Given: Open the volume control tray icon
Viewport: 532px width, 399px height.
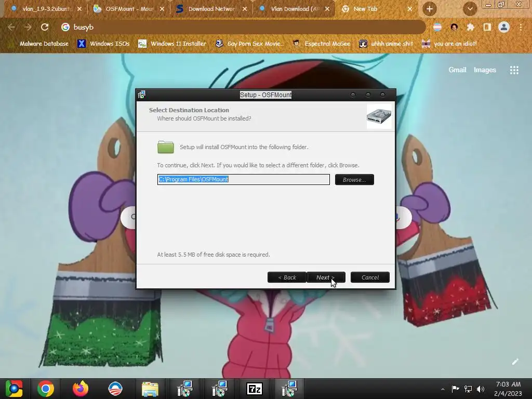Looking at the screenshot, I should coord(481,389).
